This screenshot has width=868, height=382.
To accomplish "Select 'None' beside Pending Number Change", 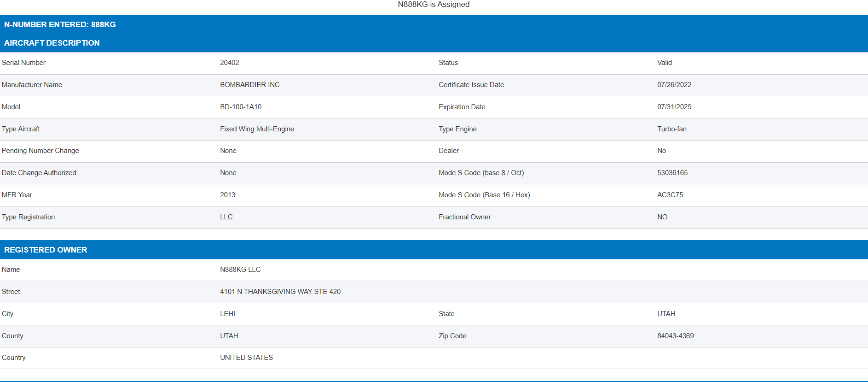I will tap(228, 151).
